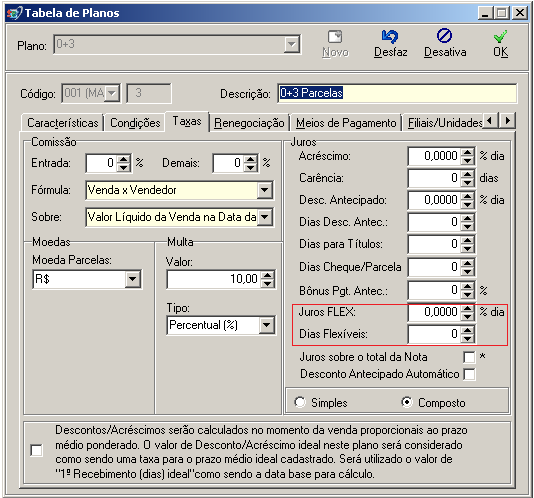
Task: Decrease Multa Valor with down arrow
Action: pyautogui.click(x=267, y=283)
